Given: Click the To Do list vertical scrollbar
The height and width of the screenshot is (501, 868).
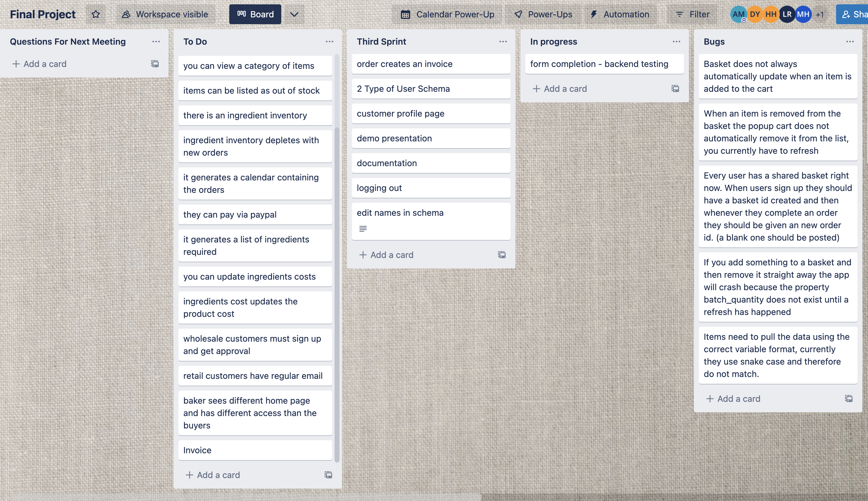Looking at the screenshot, I should coord(337,295).
